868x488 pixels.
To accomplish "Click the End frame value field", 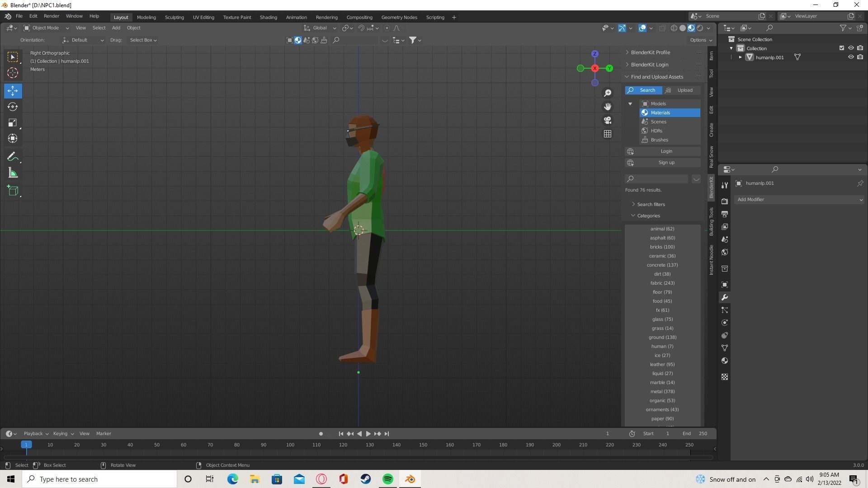I will point(695,434).
